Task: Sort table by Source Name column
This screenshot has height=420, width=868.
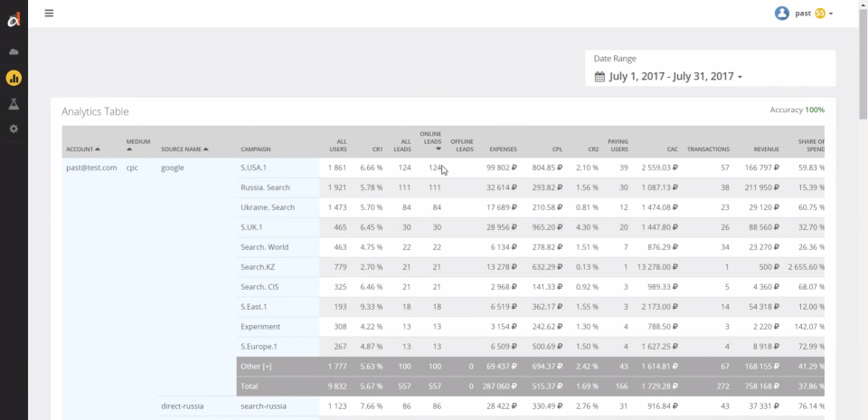Action: 184,149
